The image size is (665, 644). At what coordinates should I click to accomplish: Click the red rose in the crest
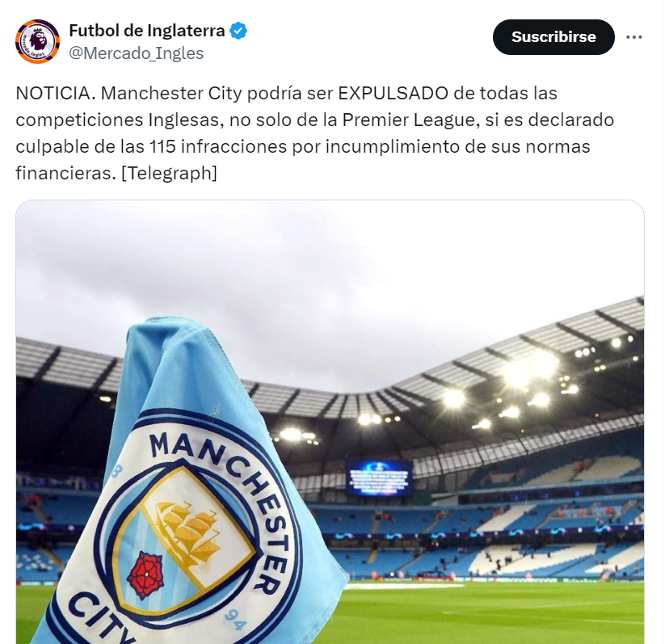[146, 570]
